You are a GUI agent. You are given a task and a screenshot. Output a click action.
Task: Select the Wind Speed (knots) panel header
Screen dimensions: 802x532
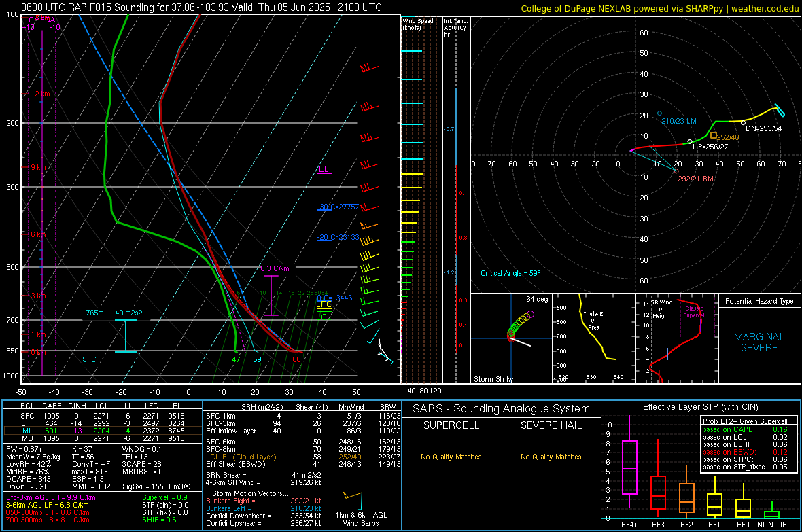(417, 24)
